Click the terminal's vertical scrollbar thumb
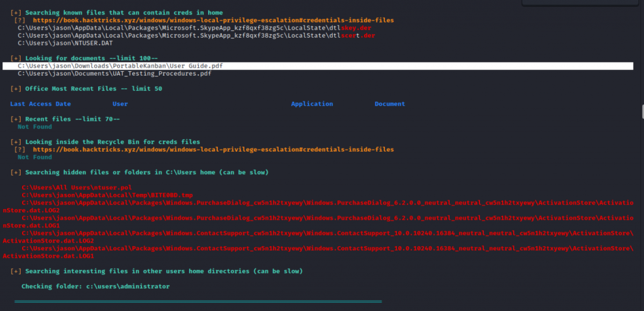Image resolution: width=644 pixels, height=311 pixels. pos(641,111)
